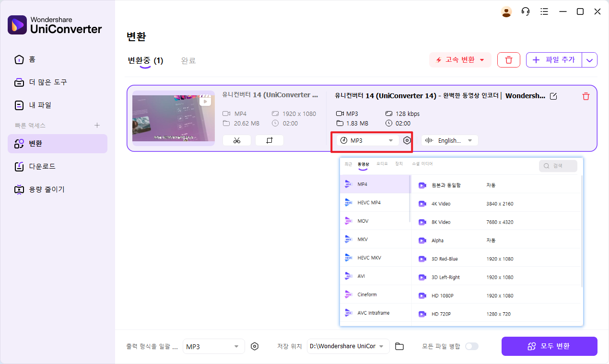Choose the 8K Video preset
The image size is (609, 364).
[x=496, y=222]
